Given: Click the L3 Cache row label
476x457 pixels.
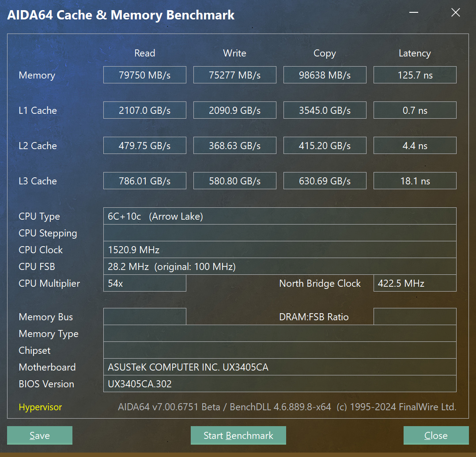Looking at the screenshot, I should pos(38,181).
